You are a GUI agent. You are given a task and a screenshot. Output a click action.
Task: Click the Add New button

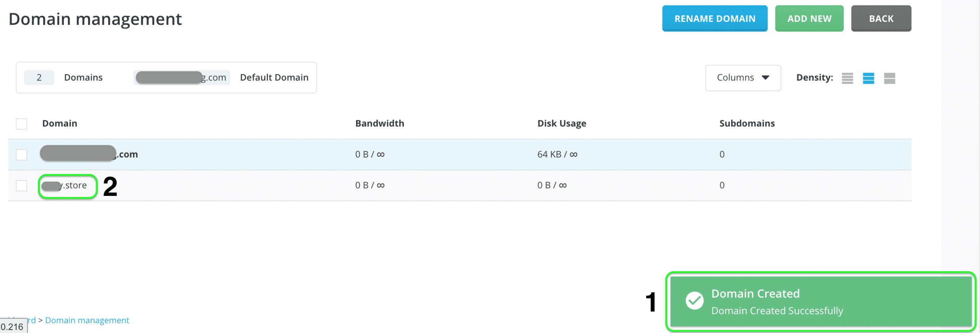[809, 18]
